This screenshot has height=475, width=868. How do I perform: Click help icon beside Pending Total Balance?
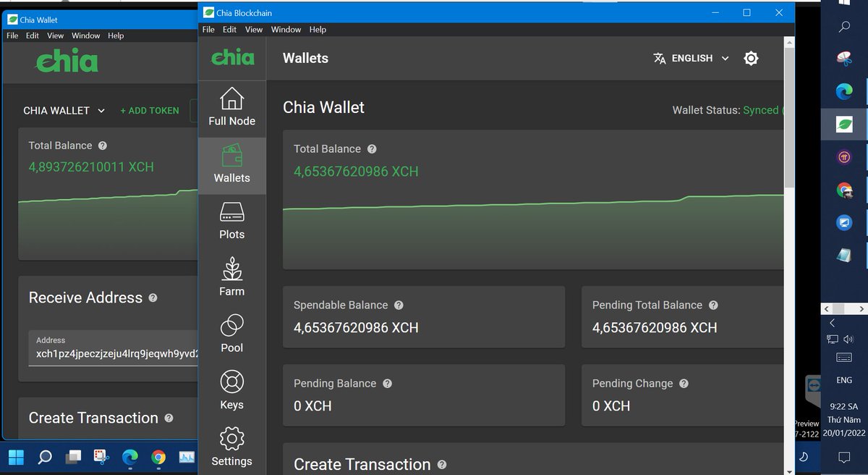click(x=713, y=305)
